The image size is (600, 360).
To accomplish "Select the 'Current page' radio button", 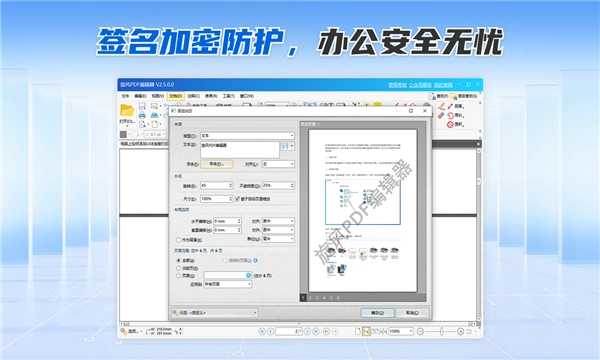I will tap(178, 268).
